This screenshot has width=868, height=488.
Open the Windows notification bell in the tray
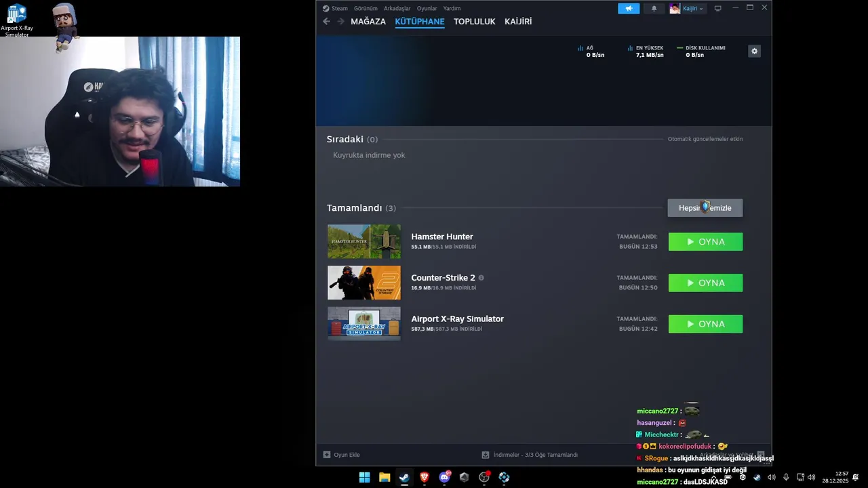(x=856, y=477)
